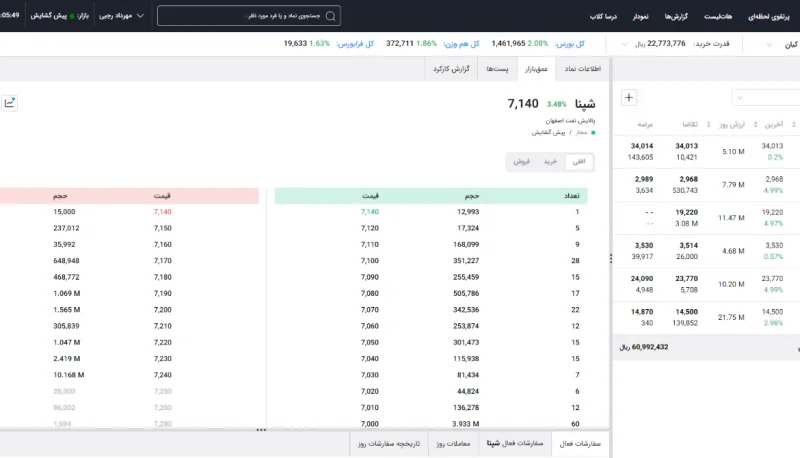Viewport: 800px width, 458px height.
Task: Open the پرتفوی لحظه‌ای menu
Action: pyautogui.click(x=768, y=17)
